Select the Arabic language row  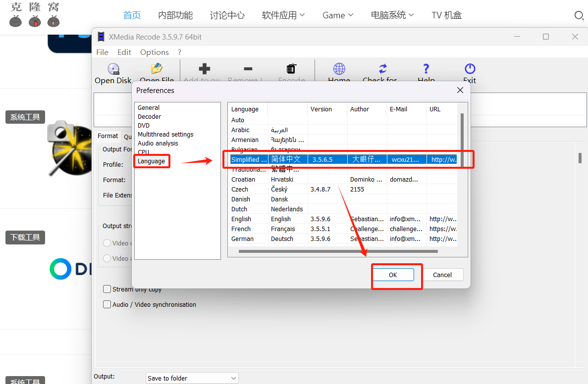tap(343, 130)
